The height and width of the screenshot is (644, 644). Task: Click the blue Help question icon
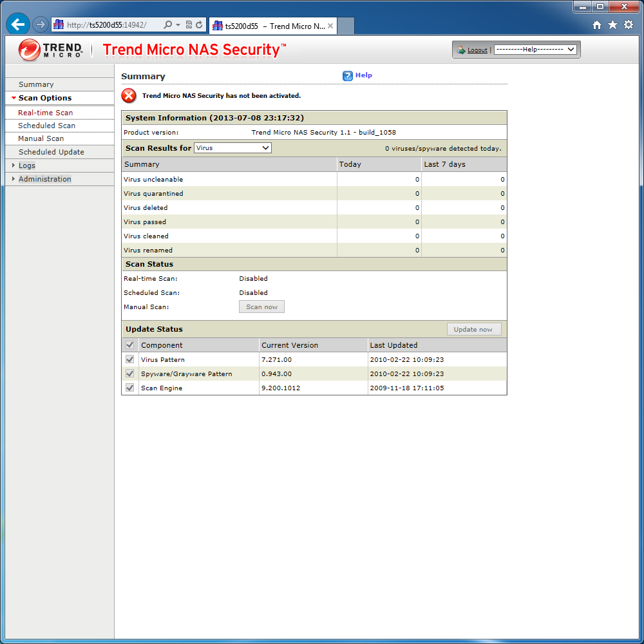pyautogui.click(x=348, y=75)
